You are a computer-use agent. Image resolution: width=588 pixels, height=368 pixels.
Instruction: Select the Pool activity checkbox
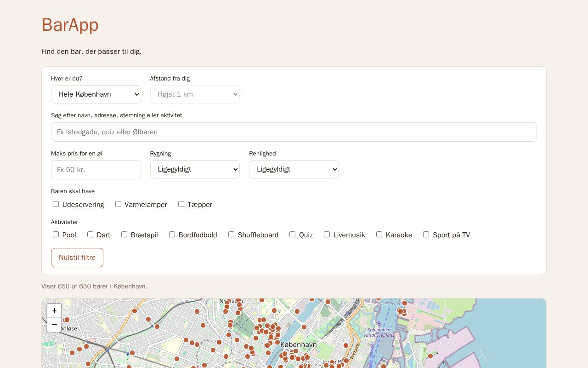pos(56,235)
